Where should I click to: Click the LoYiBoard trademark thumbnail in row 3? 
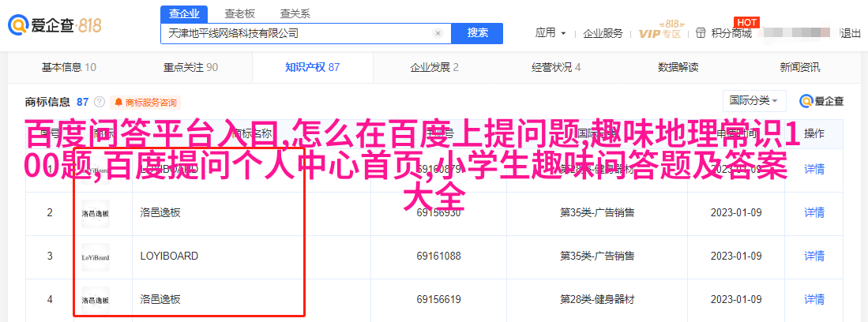(96, 256)
